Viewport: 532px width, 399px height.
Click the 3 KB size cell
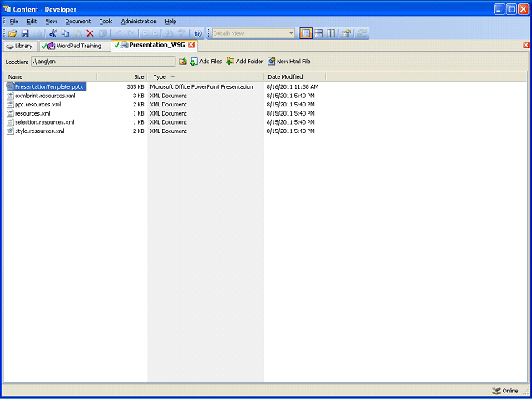click(139, 96)
